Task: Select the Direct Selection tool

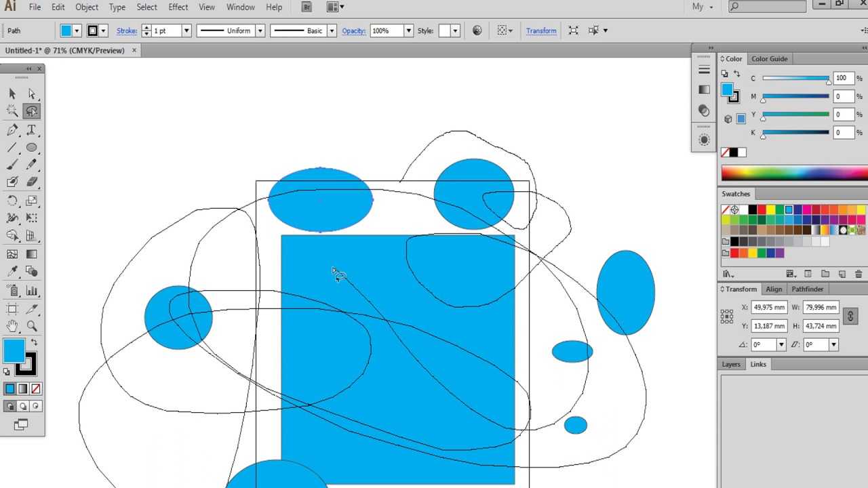Action: click(32, 94)
